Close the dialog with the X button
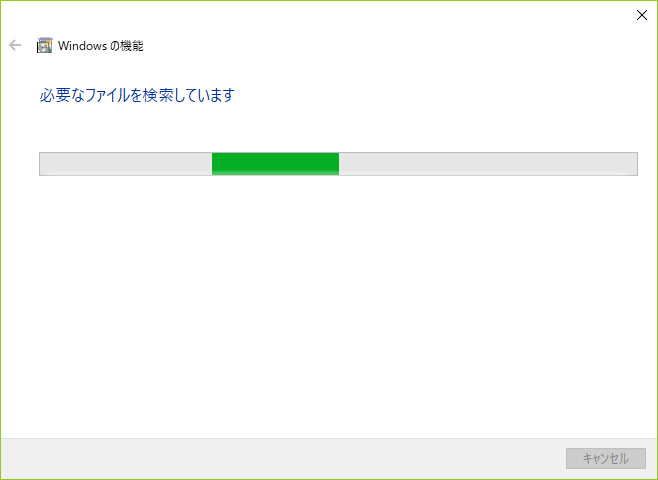The height and width of the screenshot is (480, 658). click(642, 15)
